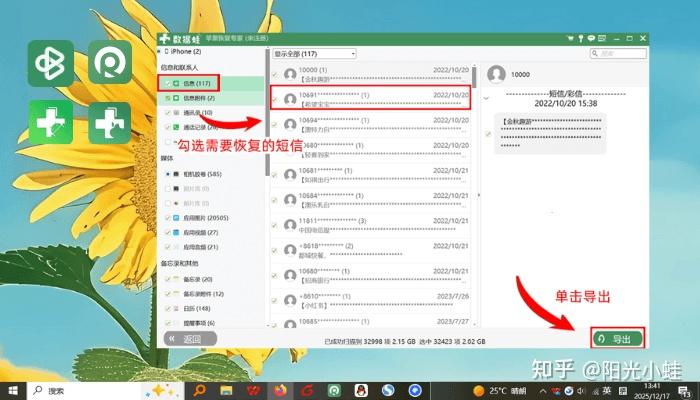
Task: Click the title bar icon left of minimize
Action: click(602, 38)
